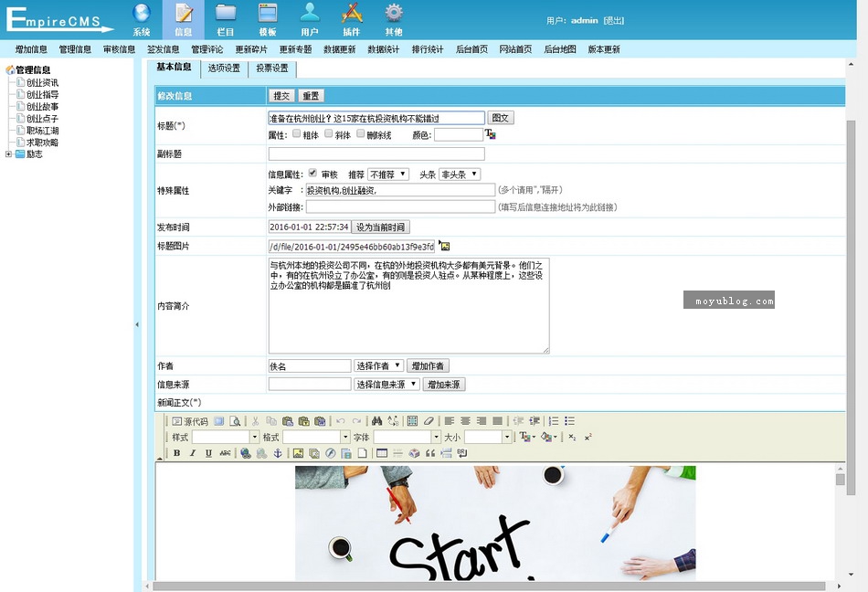Click the 设为当前时间 button
868x592 pixels.
tap(380, 227)
